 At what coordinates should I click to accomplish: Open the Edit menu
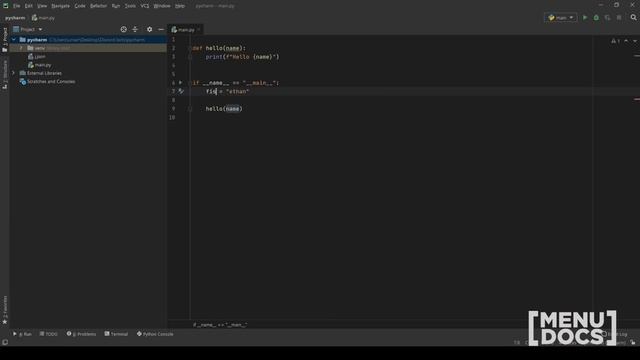[x=29, y=6]
